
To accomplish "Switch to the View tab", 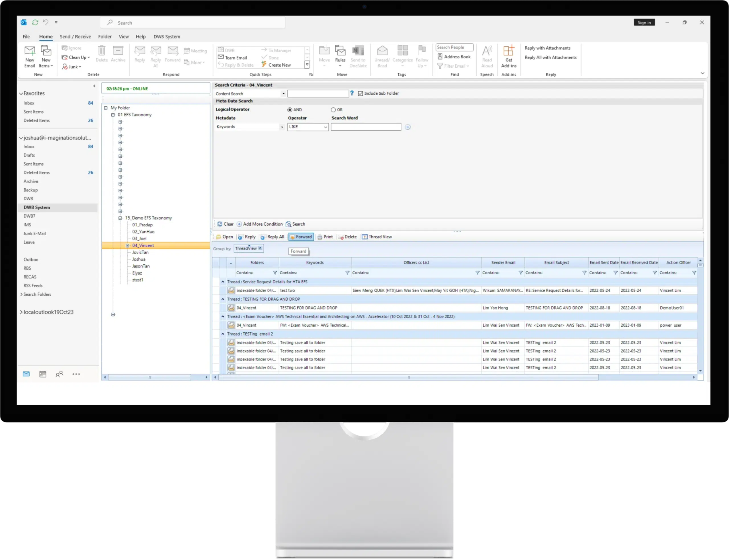I will coord(124,37).
